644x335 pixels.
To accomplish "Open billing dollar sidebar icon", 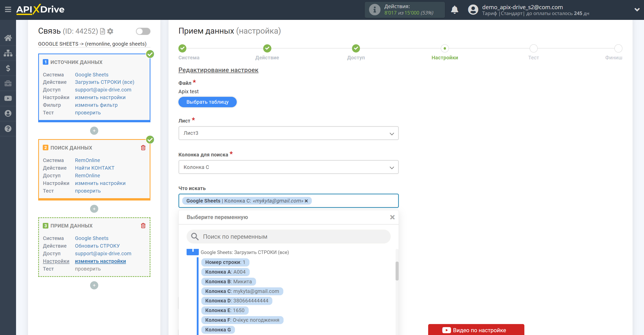I will coord(8,68).
